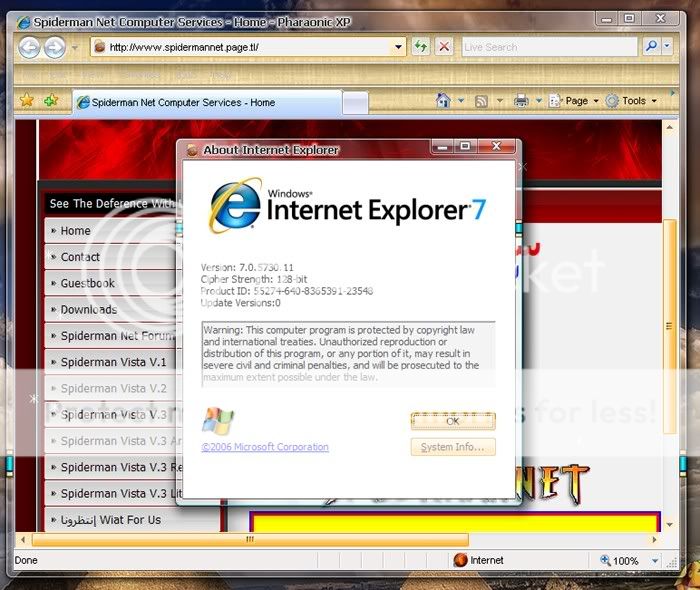Open Favorites Center star icon
Image resolution: width=700 pixels, height=590 pixels.
27,100
